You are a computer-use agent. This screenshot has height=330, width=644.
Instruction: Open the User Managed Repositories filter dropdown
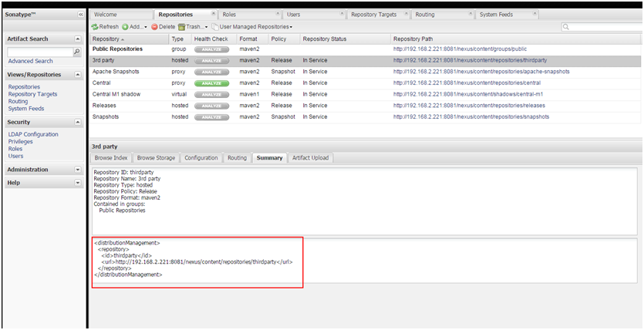(252, 27)
